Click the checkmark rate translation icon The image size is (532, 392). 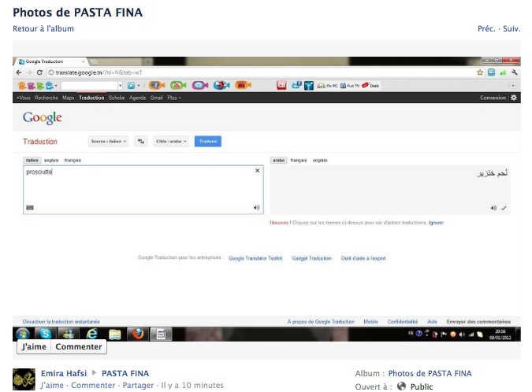[x=504, y=208]
